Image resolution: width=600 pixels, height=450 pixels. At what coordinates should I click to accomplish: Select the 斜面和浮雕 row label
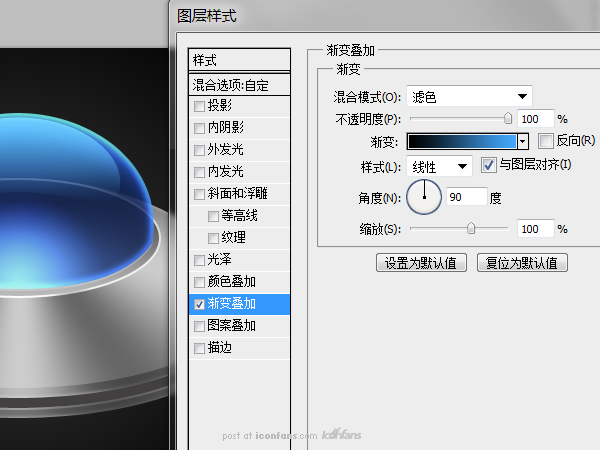click(237, 194)
